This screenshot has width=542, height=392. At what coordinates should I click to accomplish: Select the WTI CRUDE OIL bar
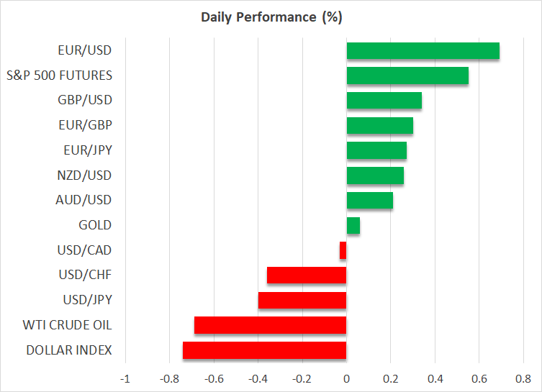point(270,325)
